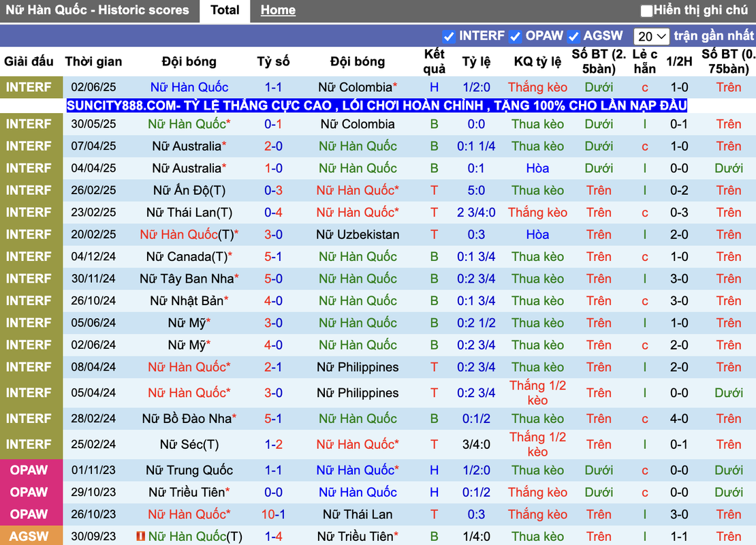
Task: Open Nữ Thái Lan(T) team on the 23/02/25 row
Action: point(189,213)
